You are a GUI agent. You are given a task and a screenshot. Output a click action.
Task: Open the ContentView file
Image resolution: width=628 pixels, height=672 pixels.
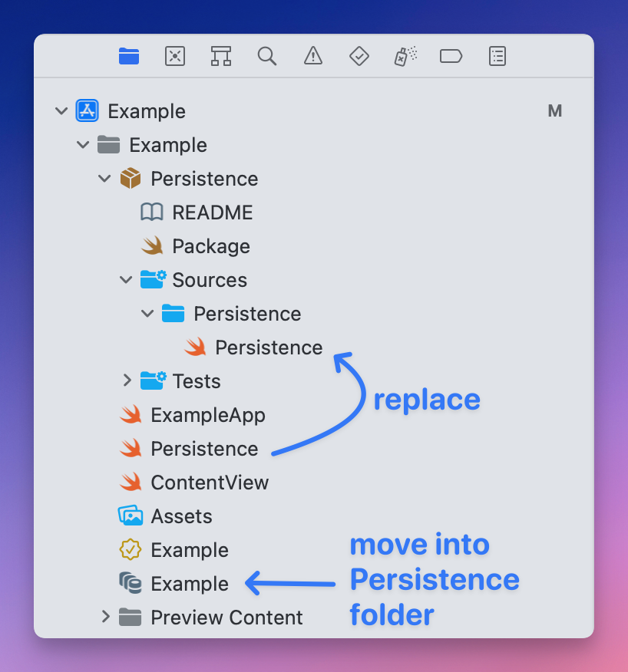coord(209,483)
